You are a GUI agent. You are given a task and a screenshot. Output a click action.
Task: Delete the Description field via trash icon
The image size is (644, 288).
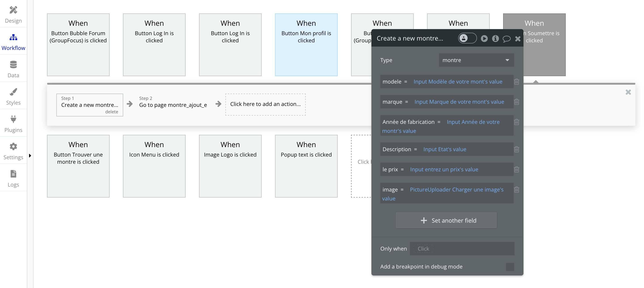tap(517, 149)
